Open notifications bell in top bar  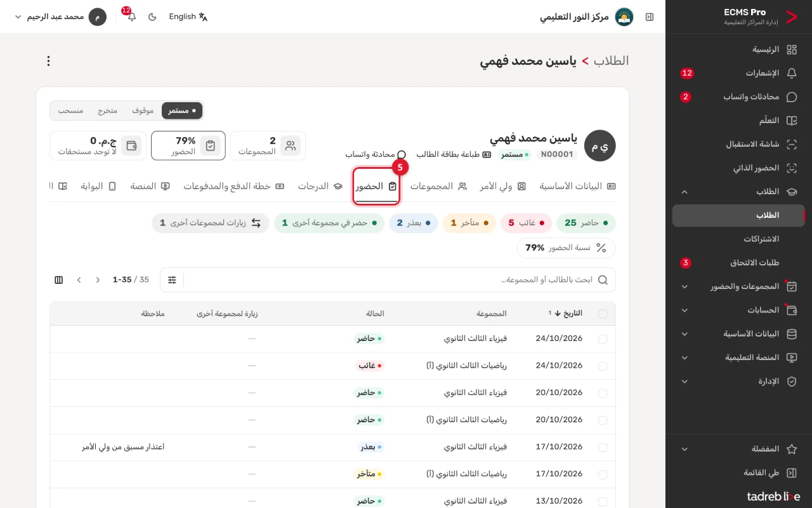pyautogui.click(x=131, y=17)
